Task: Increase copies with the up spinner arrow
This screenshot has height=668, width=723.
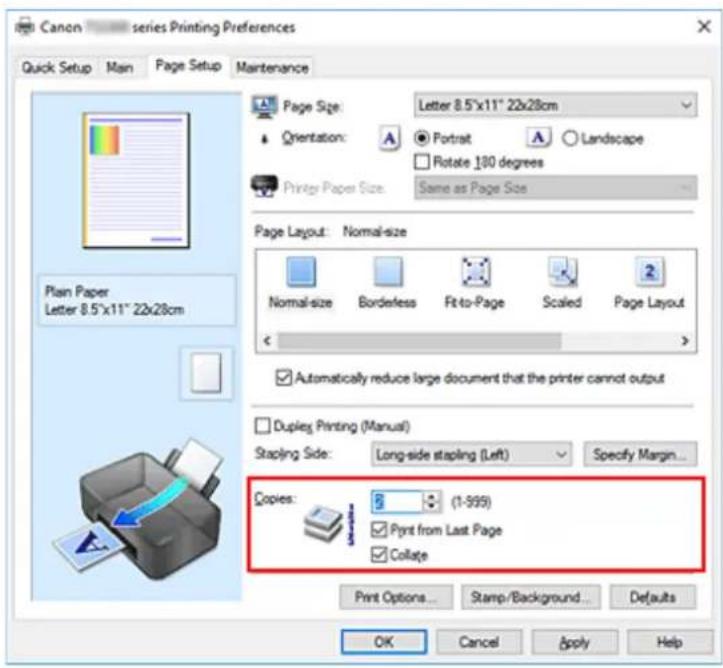Action: point(432,497)
